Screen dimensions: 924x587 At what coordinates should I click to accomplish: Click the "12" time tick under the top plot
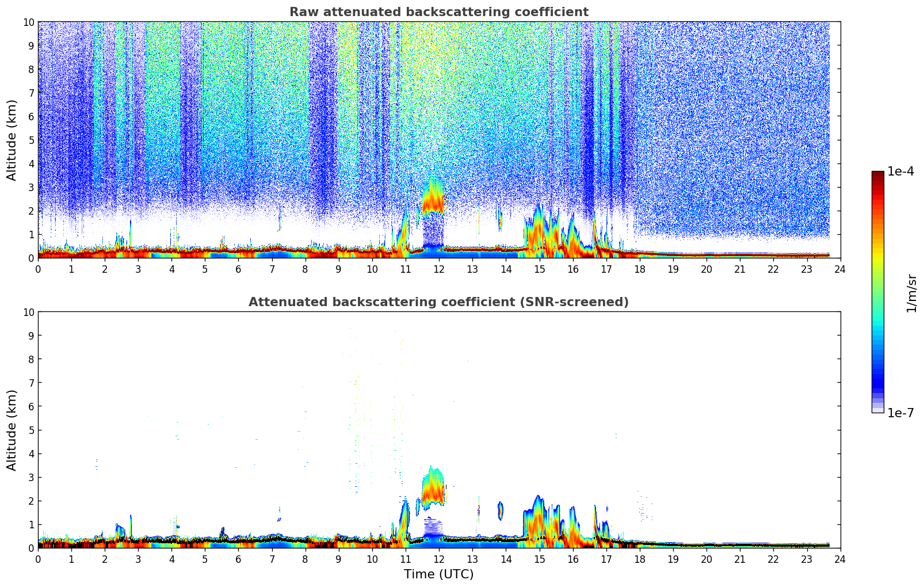439,269
